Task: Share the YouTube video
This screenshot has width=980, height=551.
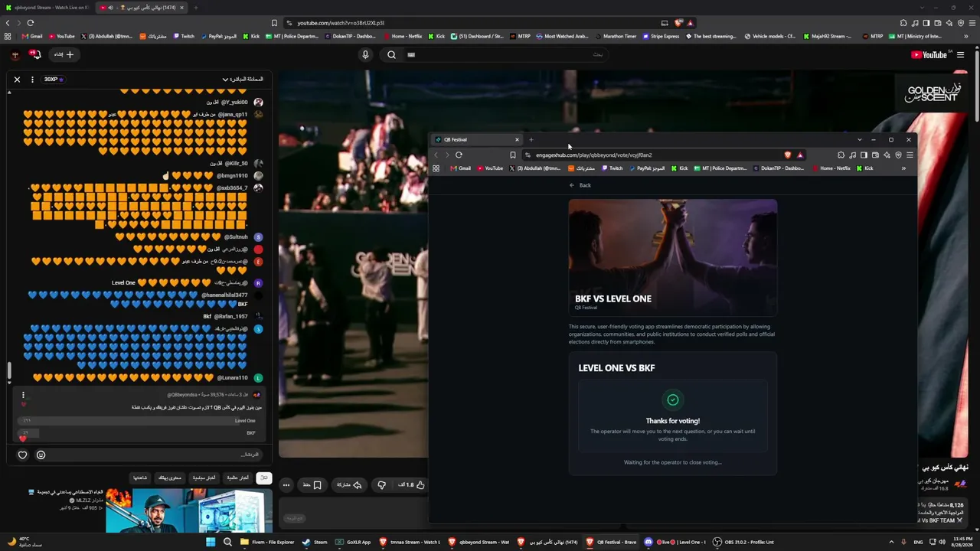Action: 349,484
